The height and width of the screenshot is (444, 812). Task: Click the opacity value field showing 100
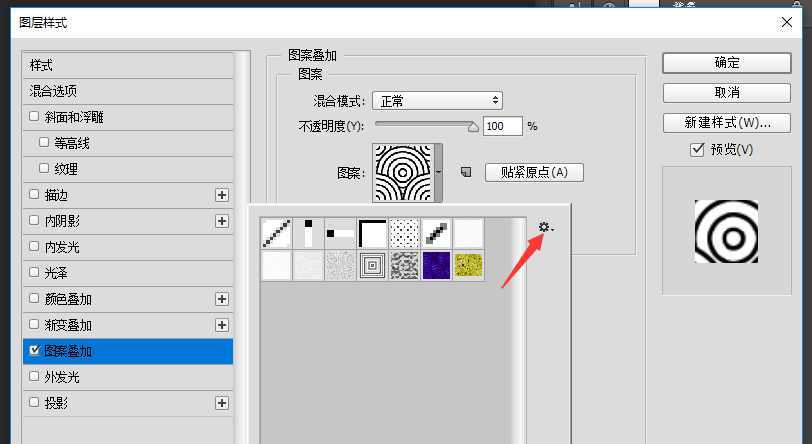(x=502, y=126)
